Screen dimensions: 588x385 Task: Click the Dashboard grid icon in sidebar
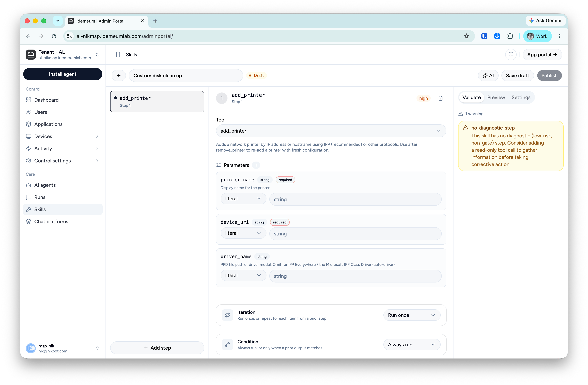29,100
